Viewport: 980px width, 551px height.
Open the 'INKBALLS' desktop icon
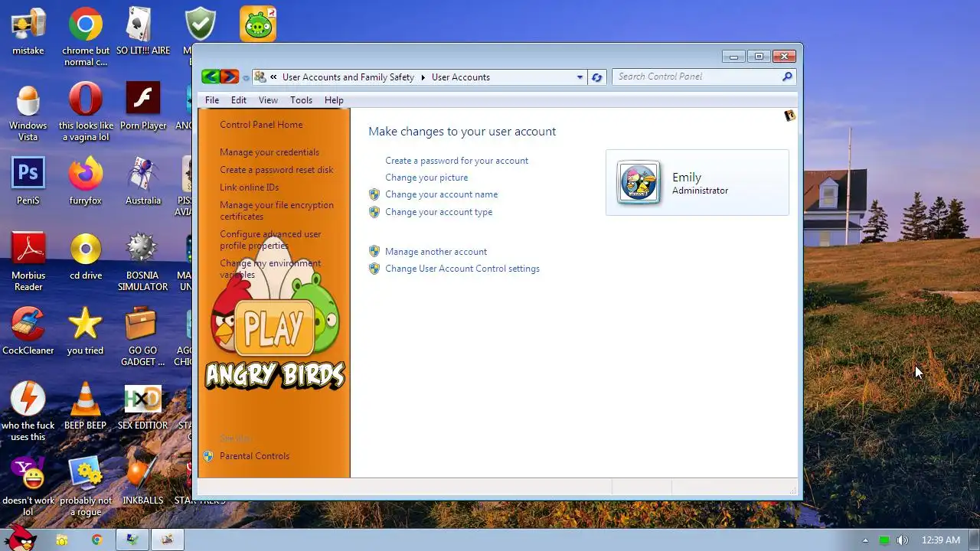(x=143, y=481)
